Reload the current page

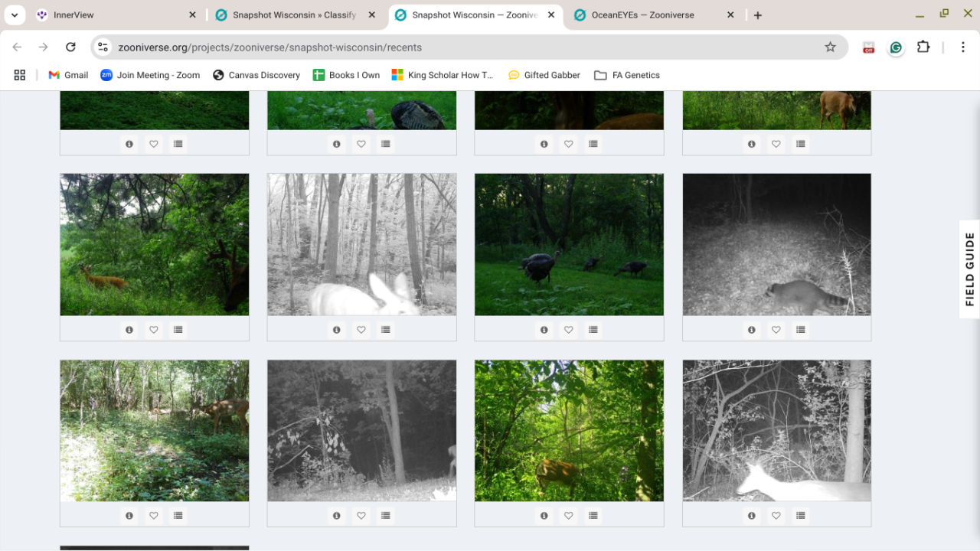pos(70,47)
